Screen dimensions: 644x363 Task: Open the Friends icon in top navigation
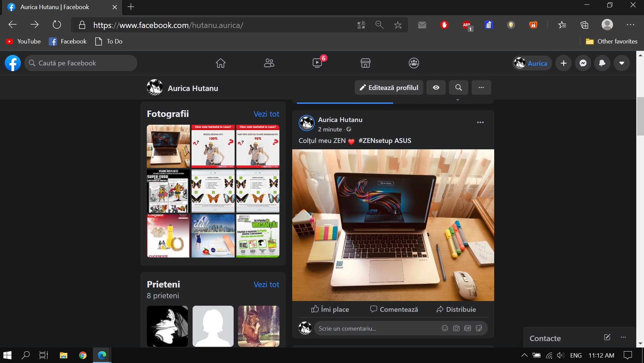tap(269, 63)
